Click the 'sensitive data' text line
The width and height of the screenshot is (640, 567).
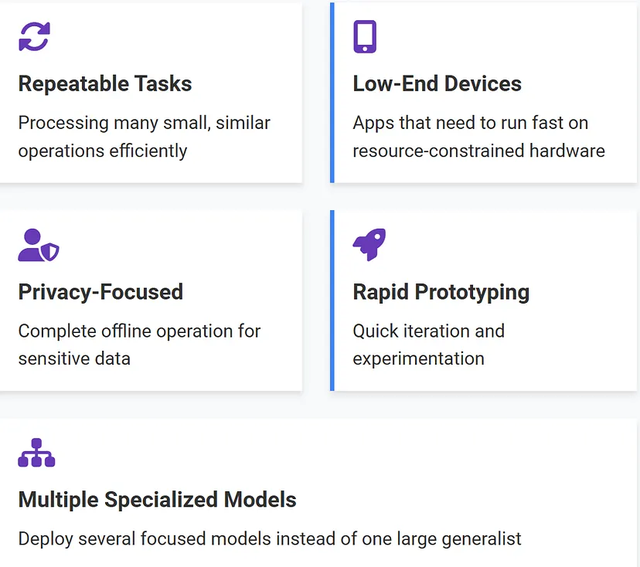point(74,359)
